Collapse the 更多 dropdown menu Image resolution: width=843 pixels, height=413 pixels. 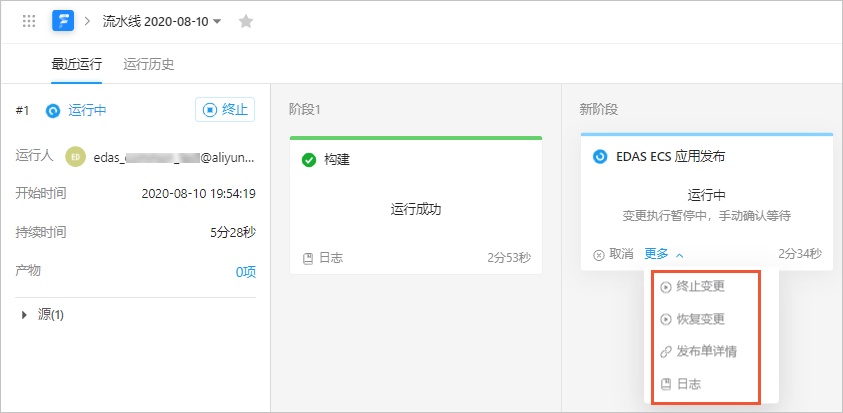pos(664,254)
